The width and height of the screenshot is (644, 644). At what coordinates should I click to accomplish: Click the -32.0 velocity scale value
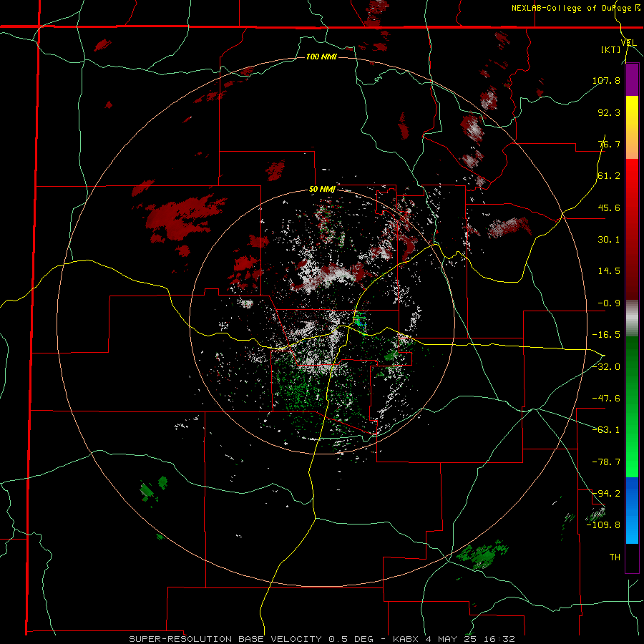pos(606,367)
